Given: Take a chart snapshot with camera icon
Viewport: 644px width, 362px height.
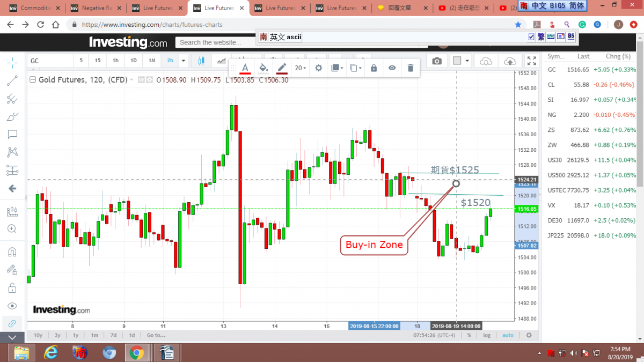Looking at the screenshot, I should coord(437,61).
